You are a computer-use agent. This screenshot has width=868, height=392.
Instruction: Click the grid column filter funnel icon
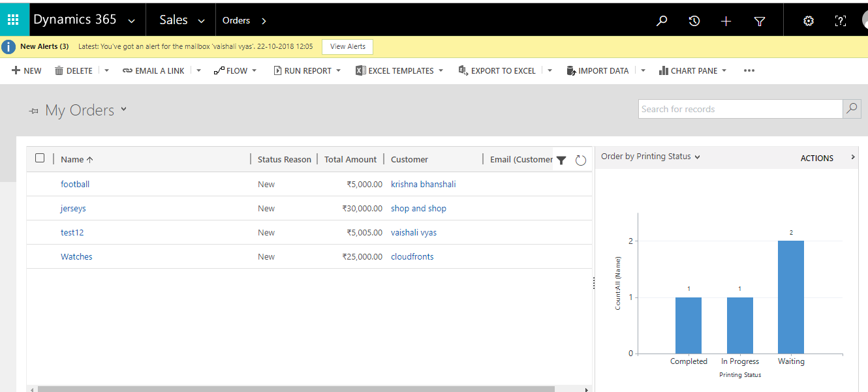561,160
